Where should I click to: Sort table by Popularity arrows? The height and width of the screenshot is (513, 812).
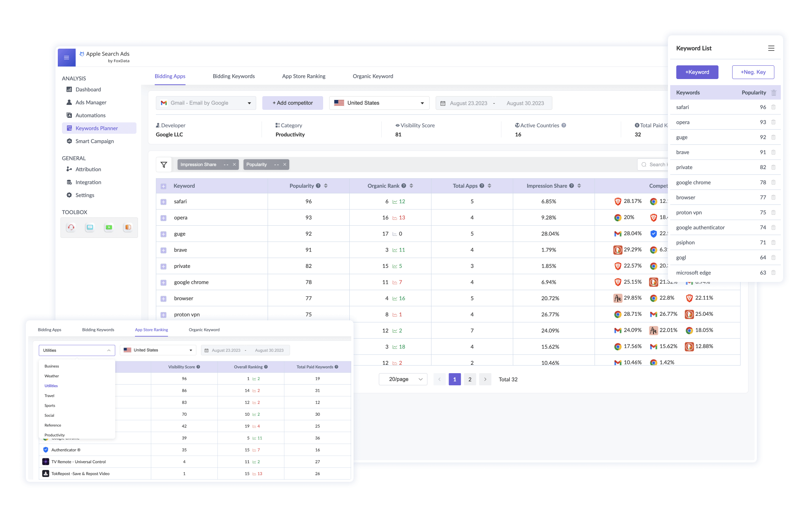click(326, 186)
